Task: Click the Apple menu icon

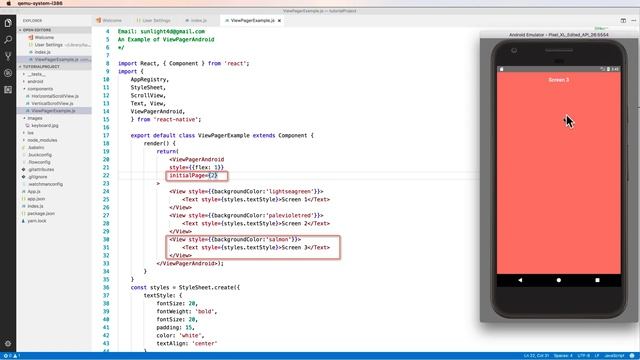Action: [x=9, y=3]
